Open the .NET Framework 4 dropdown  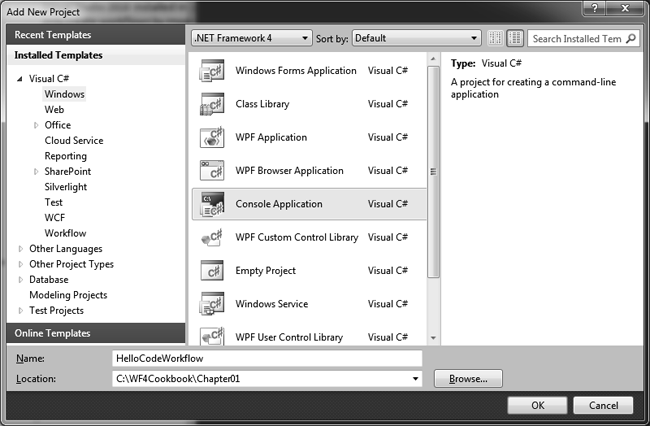coord(252,38)
